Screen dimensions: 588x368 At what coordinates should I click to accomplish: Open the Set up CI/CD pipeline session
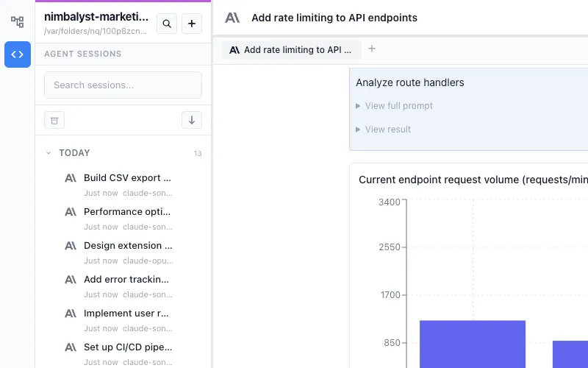127,347
